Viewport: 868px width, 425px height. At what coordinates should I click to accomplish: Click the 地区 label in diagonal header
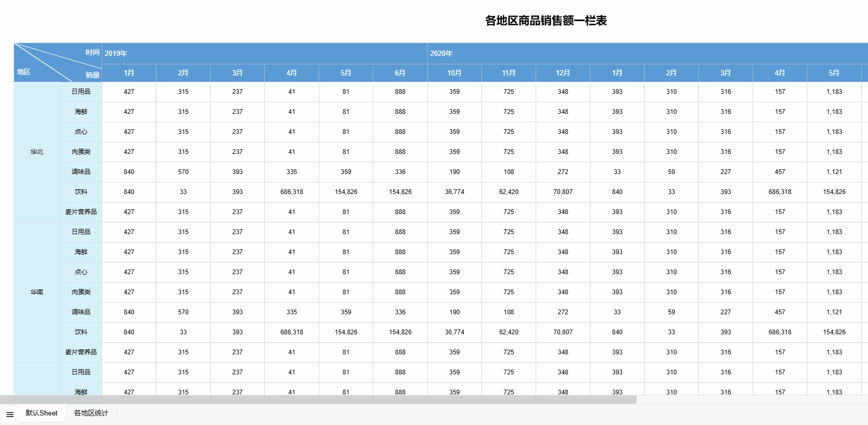point(24,72)
